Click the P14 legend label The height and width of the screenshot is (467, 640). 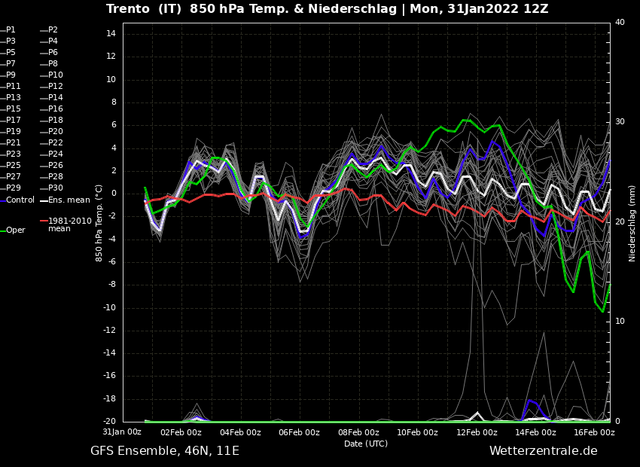coord(52,98)
